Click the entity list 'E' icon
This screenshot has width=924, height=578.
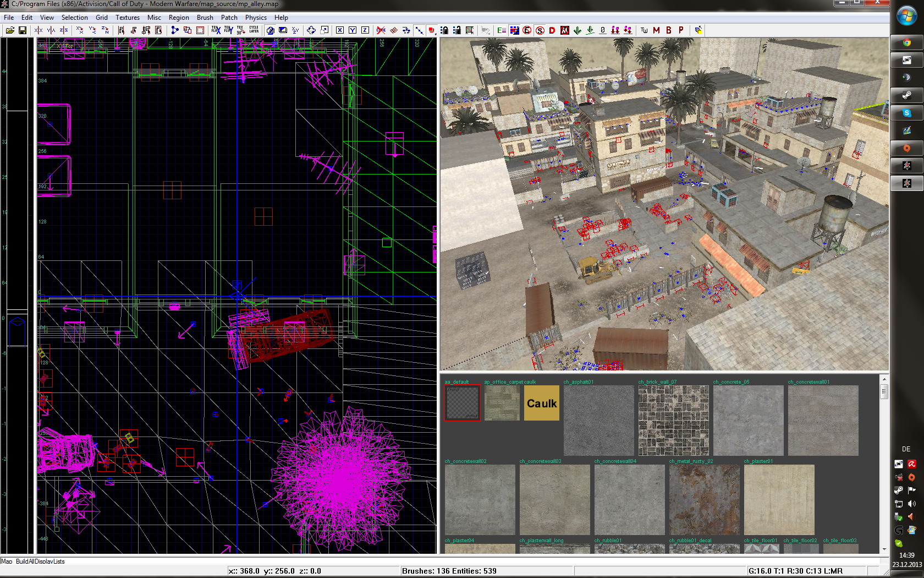click(502, 30)
